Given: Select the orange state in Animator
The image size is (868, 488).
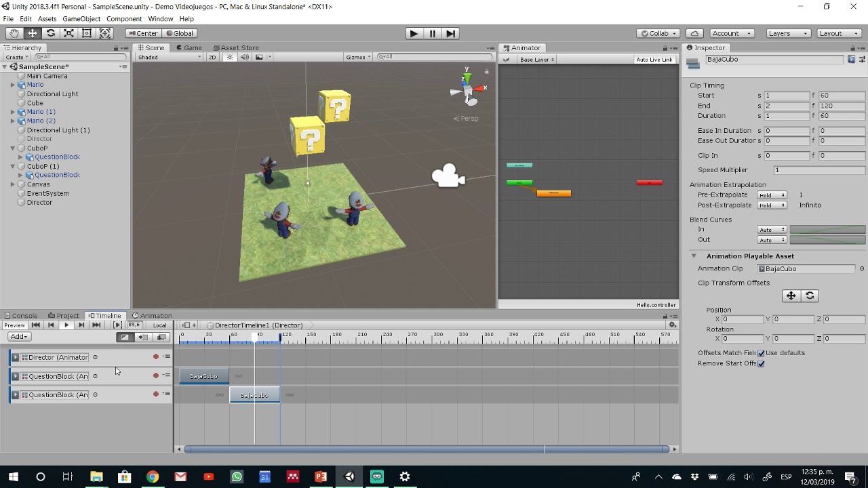Looking at the screenshot, I should click(x=554, y=193).
